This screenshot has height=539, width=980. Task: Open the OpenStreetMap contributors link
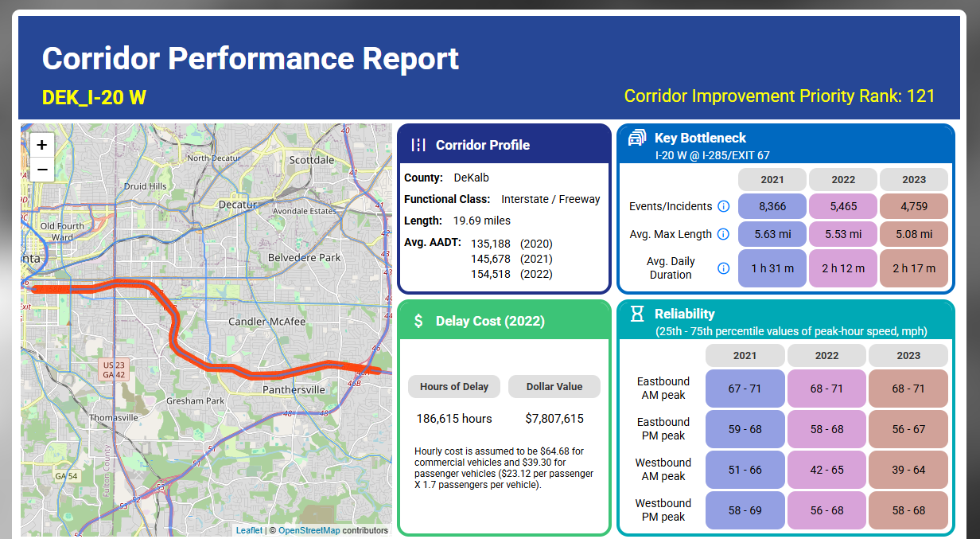309,530
